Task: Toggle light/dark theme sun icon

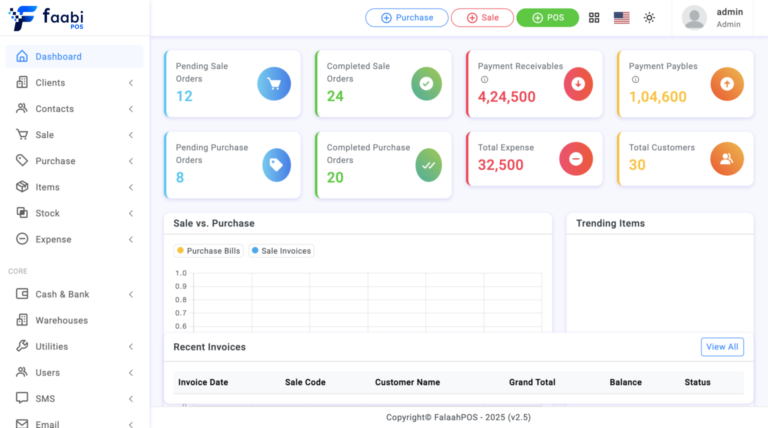Action: tap(649, 18)
